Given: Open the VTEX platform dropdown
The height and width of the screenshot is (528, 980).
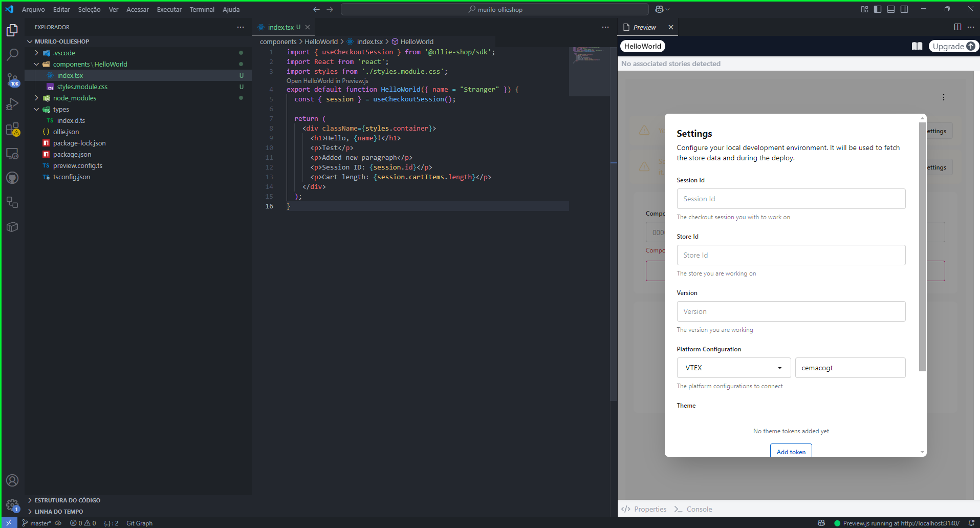Looking at the screenshot, I should click(734, 368).
